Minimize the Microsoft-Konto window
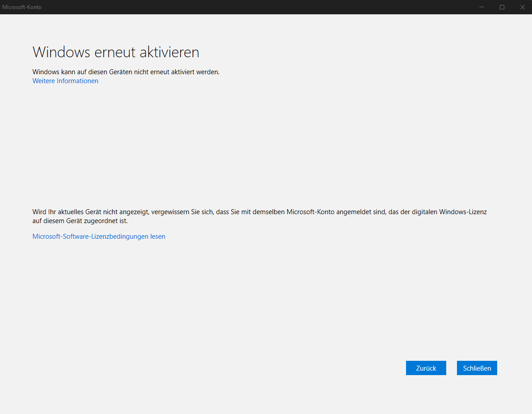The image size is (532, 414). tap(481, 7)
